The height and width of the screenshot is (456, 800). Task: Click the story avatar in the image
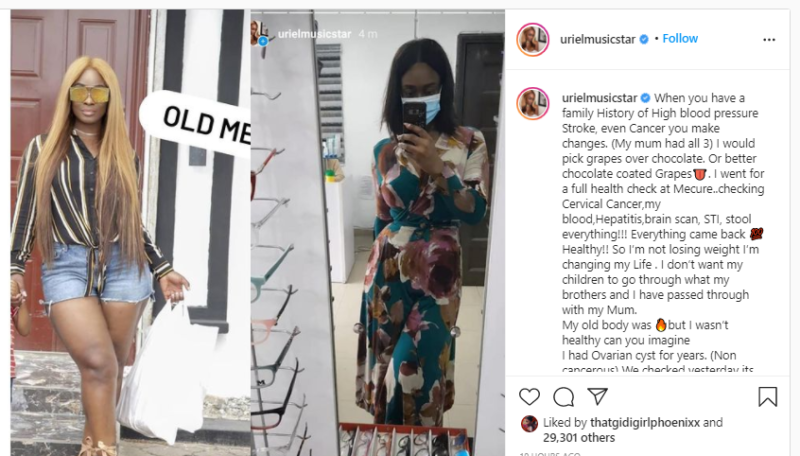click(x=260, y=34)
